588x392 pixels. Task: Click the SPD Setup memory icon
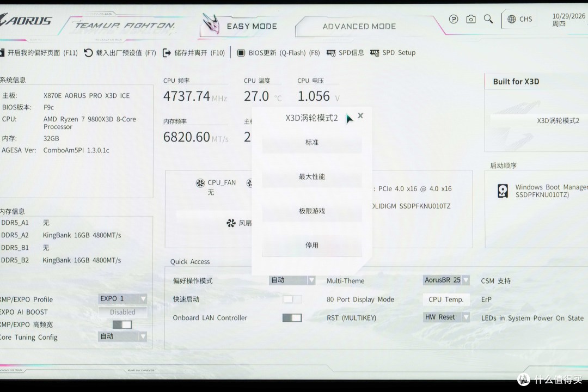coord(375,53)
